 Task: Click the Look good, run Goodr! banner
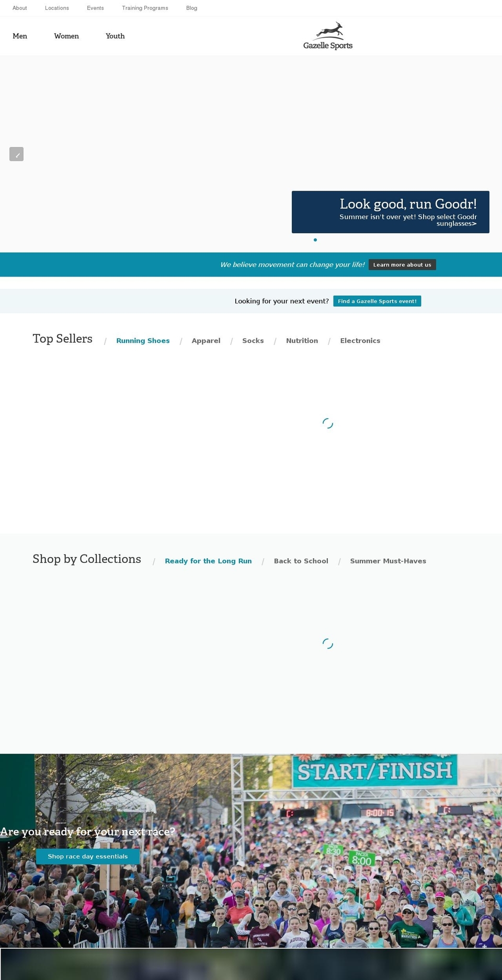click(x=391, y=212)
